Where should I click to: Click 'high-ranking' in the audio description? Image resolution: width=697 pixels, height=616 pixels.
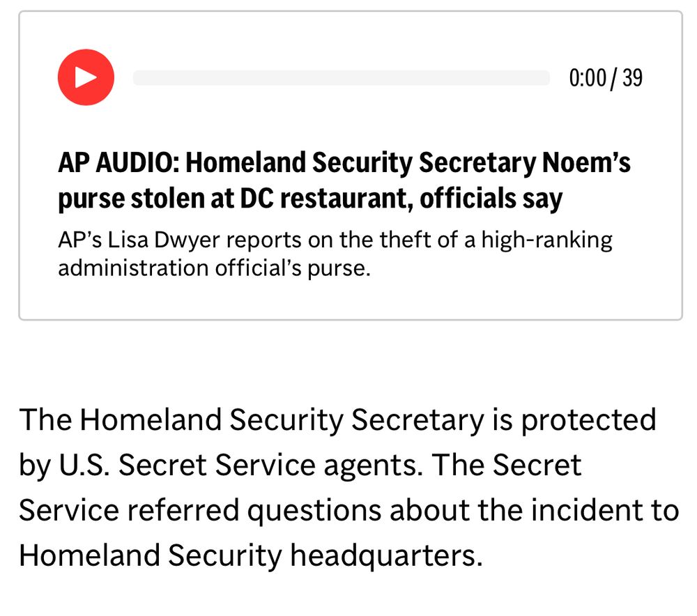pyautogui.click(x=546, y=240)
